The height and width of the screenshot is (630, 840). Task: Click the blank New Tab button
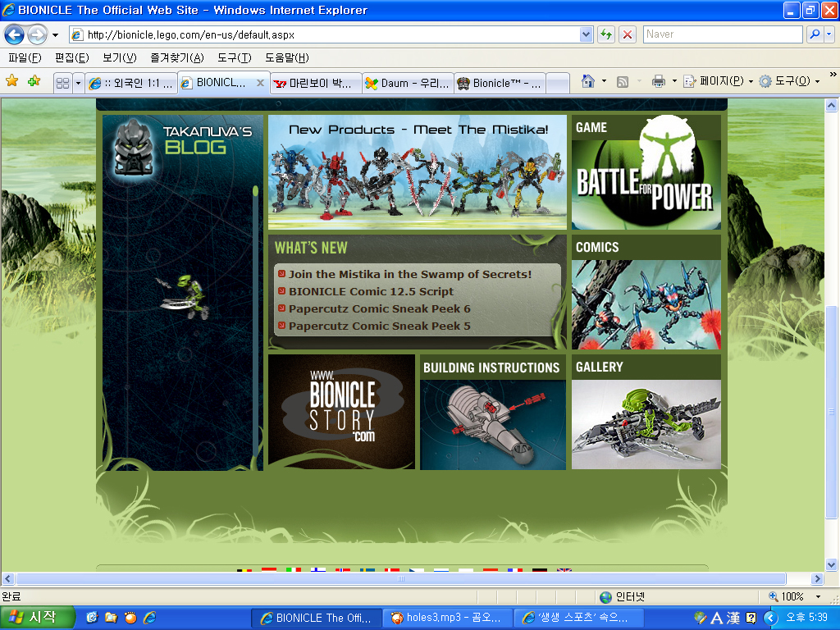point(558,83)
